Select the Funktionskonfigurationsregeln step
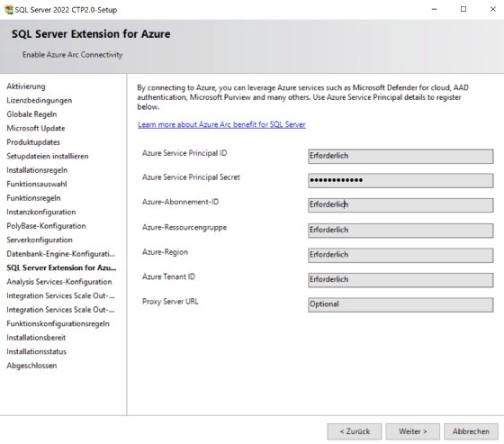The height and width of the screenshot is (444, 504). [x=58, y=323]
